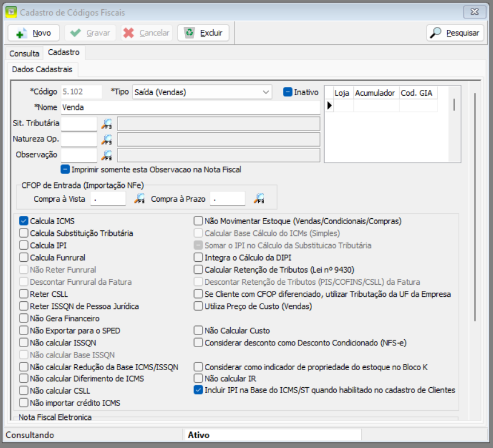Check the Calcula Funrural checkbox

tap(23, 257)
